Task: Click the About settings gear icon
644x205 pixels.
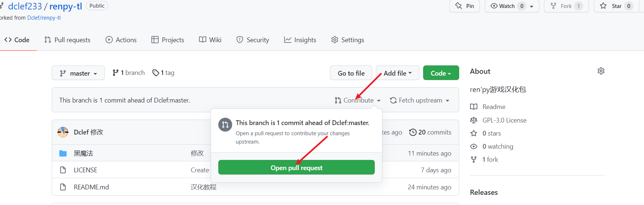Action: pos(601,71)
